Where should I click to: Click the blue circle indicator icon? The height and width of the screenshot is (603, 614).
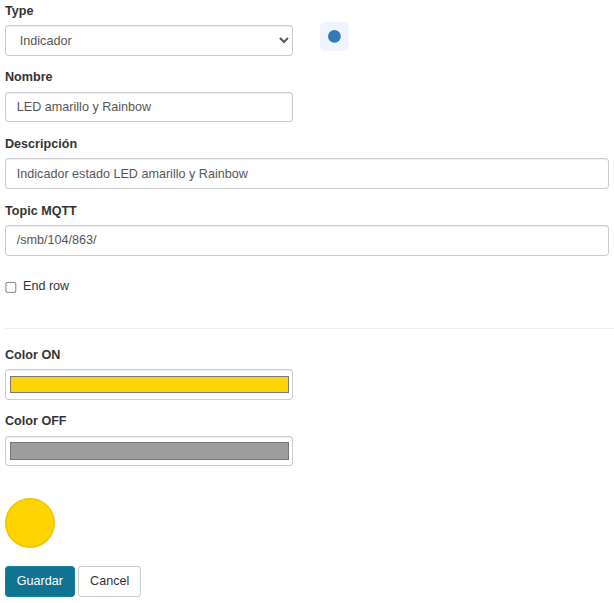point(334,36)
